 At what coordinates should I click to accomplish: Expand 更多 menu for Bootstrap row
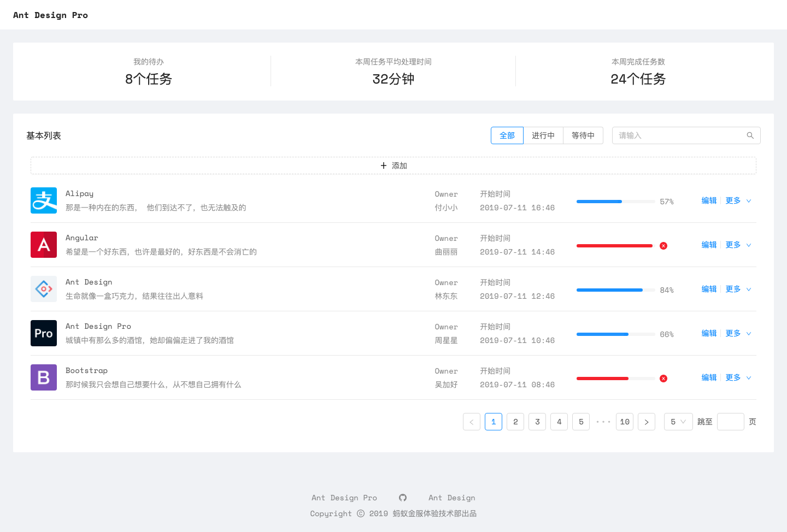[x=738, y=377]
